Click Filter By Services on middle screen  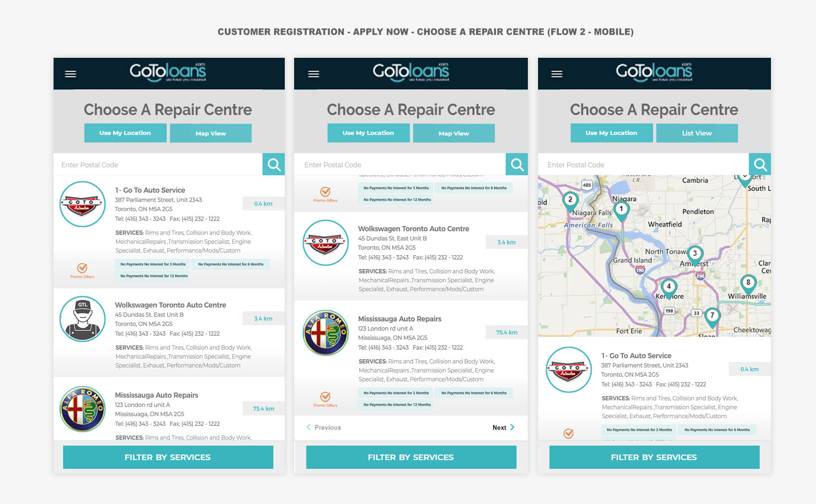[411, 457]
